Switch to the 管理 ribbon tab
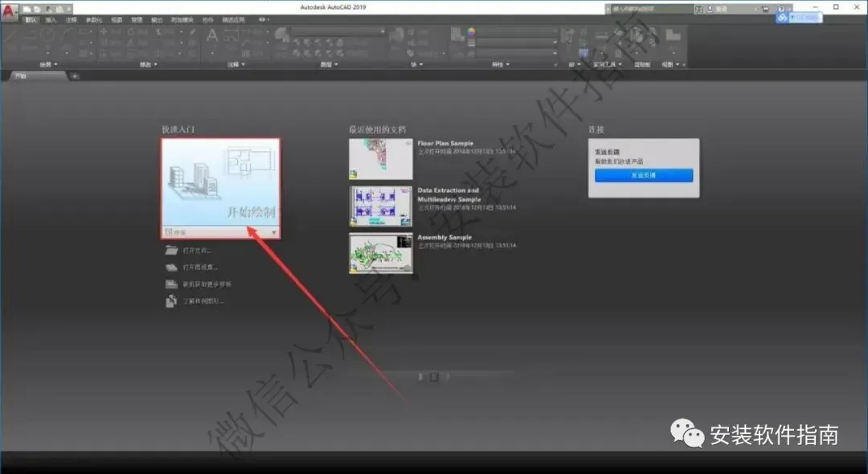 click(137, 20)
